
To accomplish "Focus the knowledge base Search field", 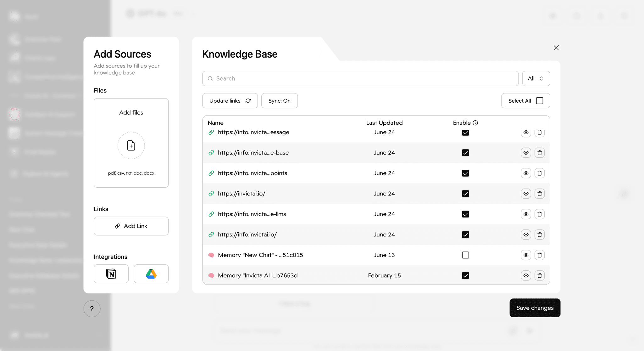I will tap(360, 78).
